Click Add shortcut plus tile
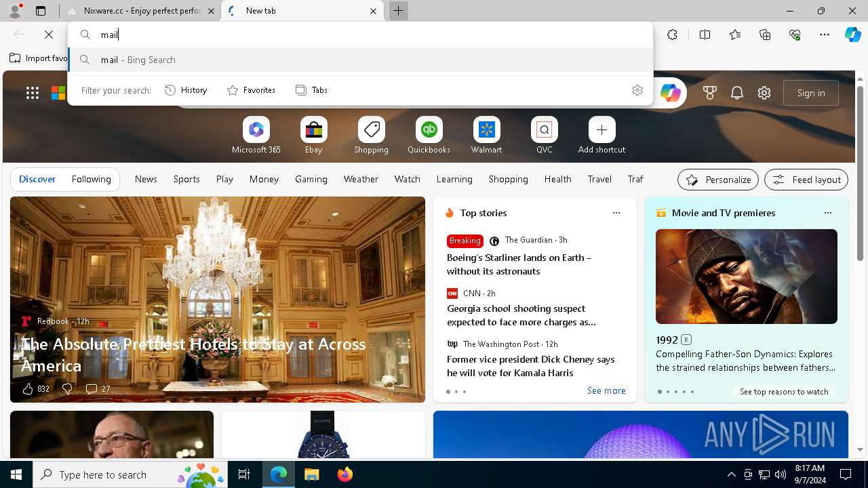 [601, 136]
